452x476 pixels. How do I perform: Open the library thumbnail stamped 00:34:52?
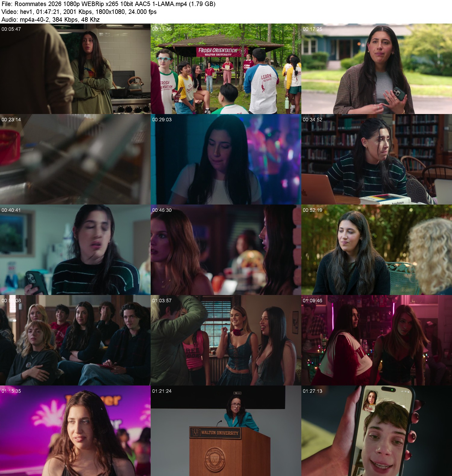[377, 159]
